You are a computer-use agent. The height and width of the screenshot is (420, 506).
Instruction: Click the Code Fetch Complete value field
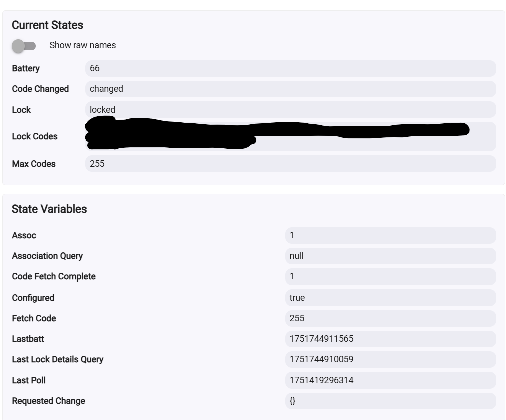[x=391, y=277]
